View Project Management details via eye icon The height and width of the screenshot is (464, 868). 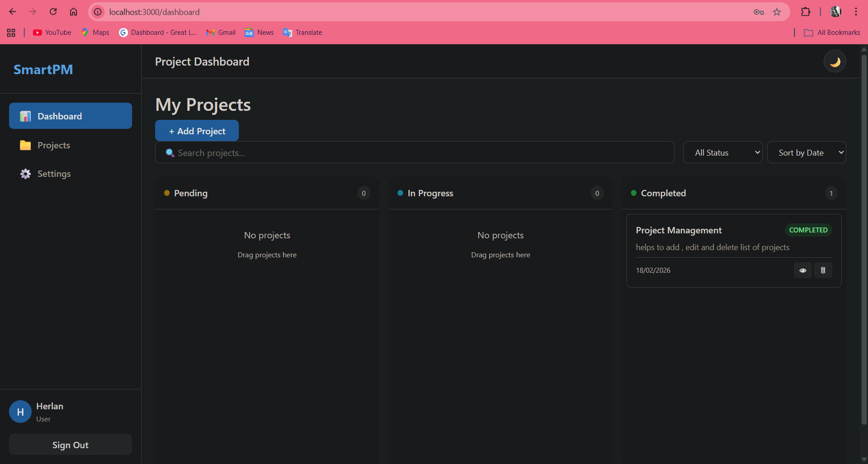click(x=803, y=270)
